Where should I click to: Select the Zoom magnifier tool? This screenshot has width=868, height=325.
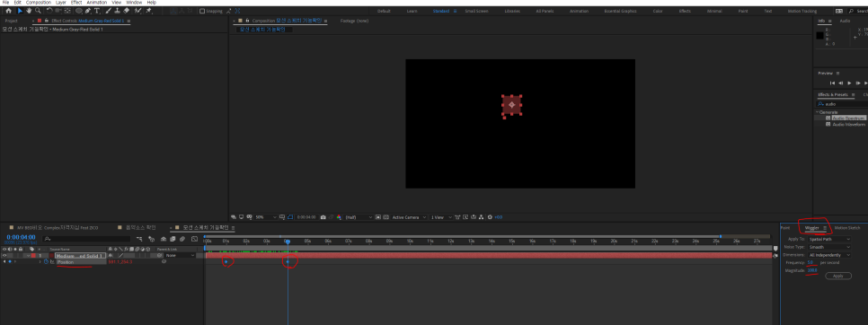pos(39,11)
